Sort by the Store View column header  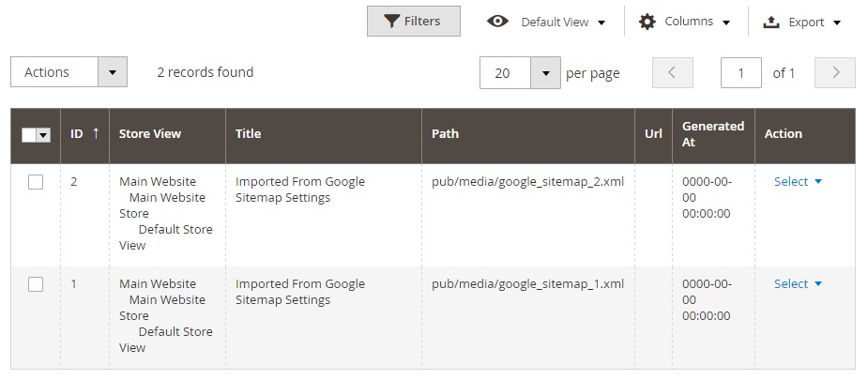point(150,134)
